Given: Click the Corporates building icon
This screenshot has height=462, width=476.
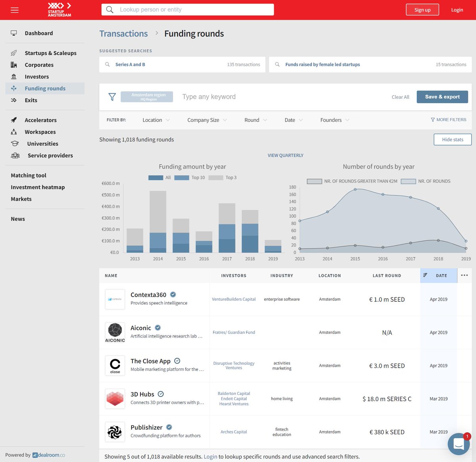Looking at the screenshot, I should coord(14,65).
